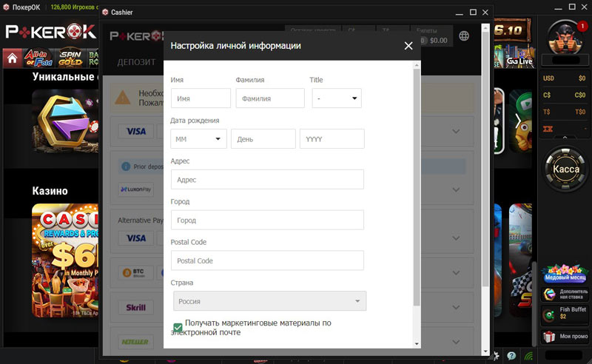Click the $0.00 tickets balance in Cashier

(x=438, y=41)
